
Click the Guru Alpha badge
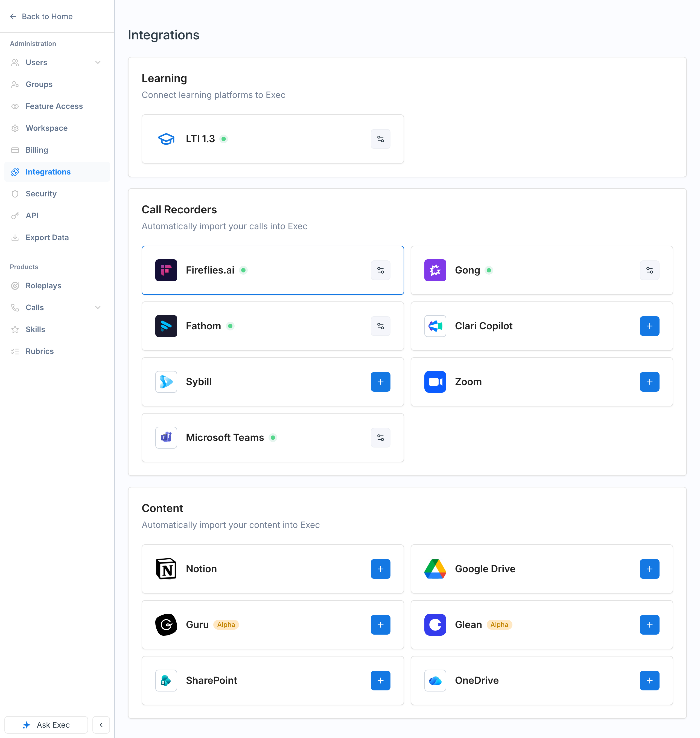[226, 625]
